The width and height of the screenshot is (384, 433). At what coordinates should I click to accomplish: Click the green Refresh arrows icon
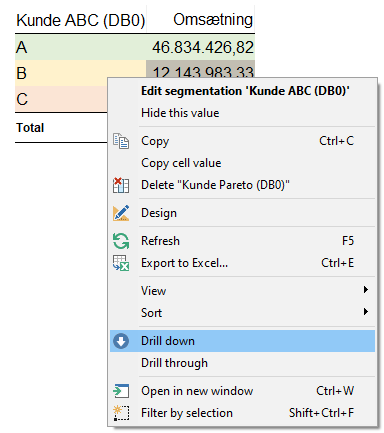[121, 241]
